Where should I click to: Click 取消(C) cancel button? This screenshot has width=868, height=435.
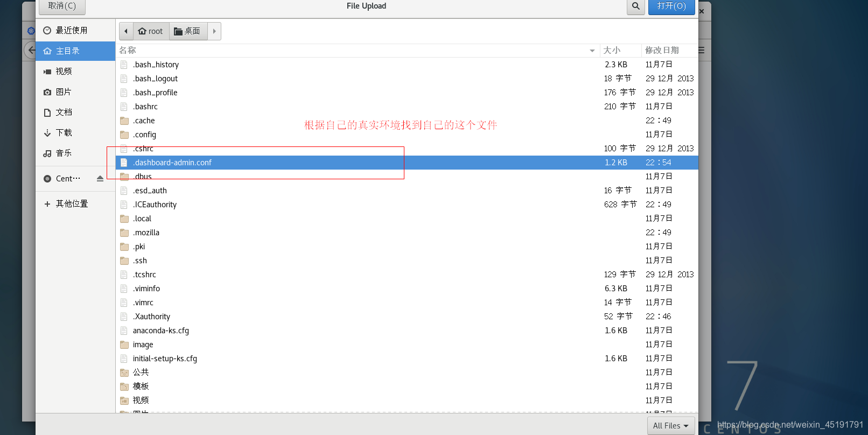click(62, 6)
